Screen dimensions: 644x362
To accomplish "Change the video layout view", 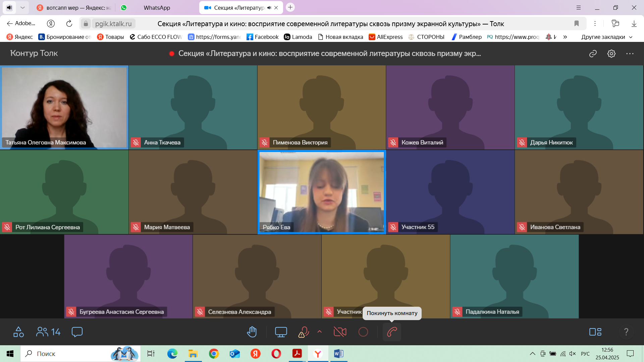I will [595, 332].
